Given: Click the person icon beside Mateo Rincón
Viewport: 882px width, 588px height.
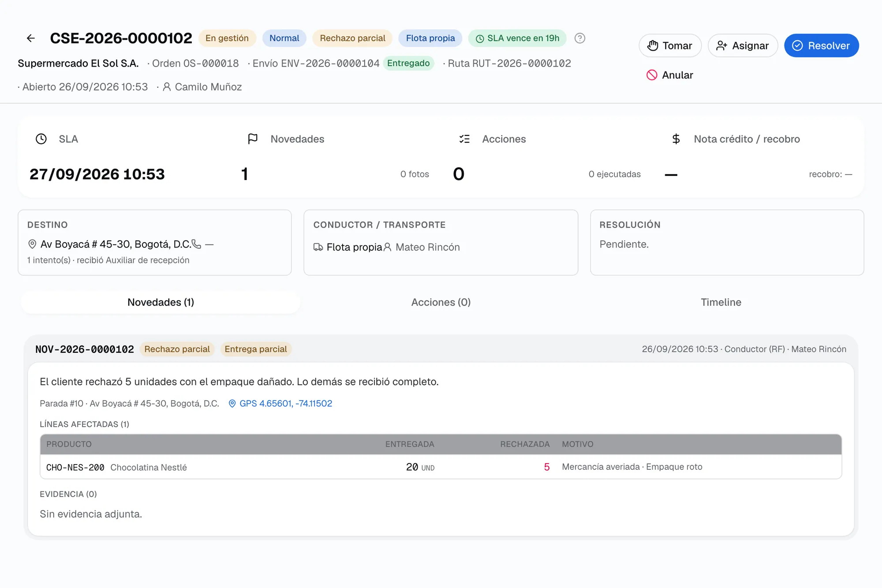Looking at the screenshot, I should tap(387, 247).
